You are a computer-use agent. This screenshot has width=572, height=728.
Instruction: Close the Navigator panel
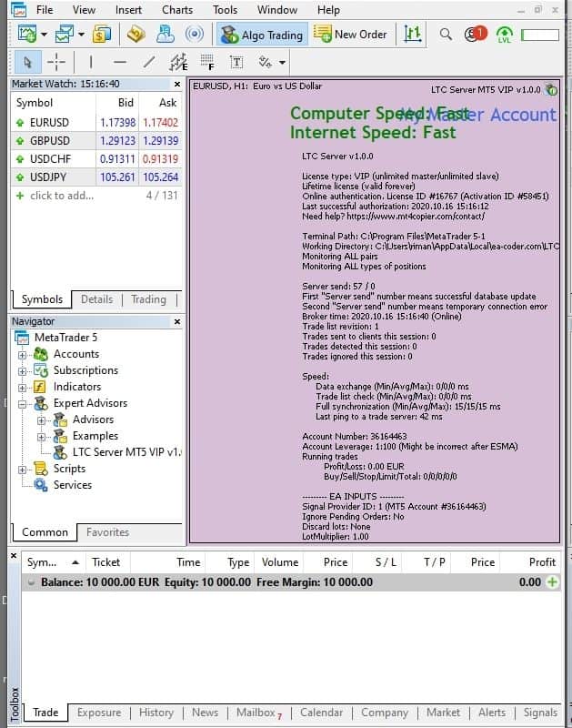click(176, 322)
